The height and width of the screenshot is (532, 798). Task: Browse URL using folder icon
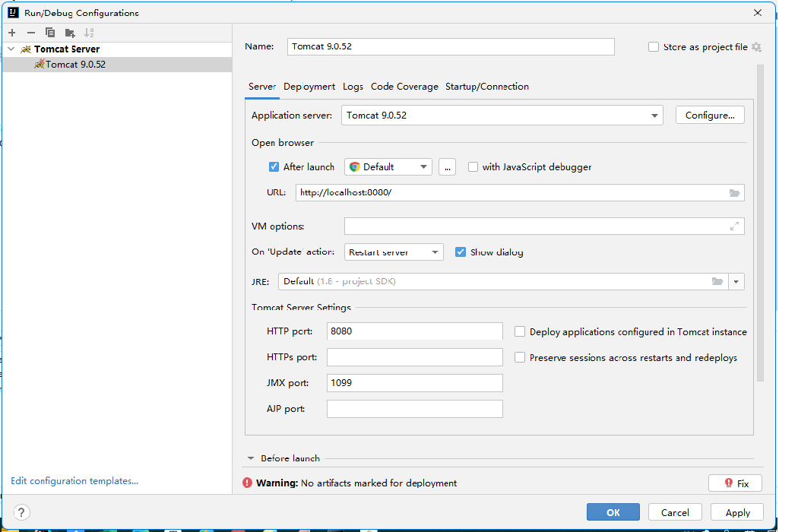pyautogui.click(x=734, y=193)
